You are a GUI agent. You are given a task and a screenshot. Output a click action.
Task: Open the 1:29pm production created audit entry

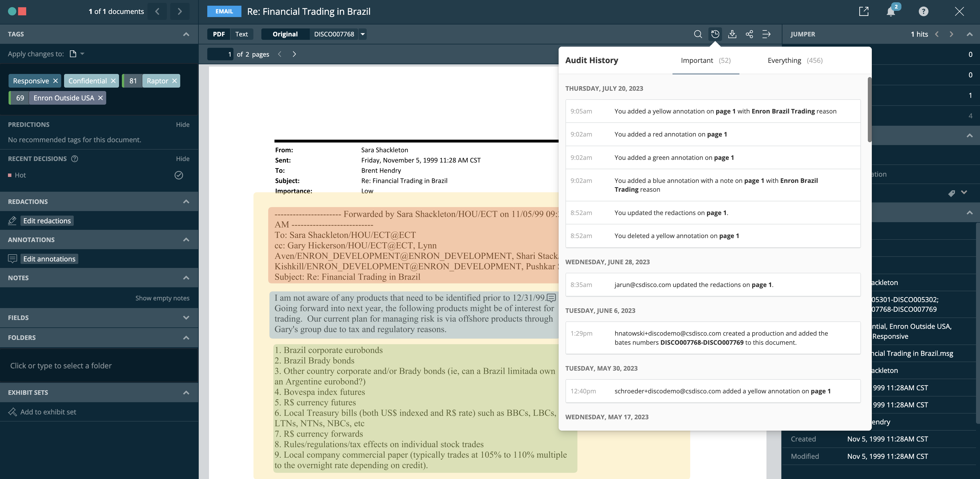coord(713,338)
